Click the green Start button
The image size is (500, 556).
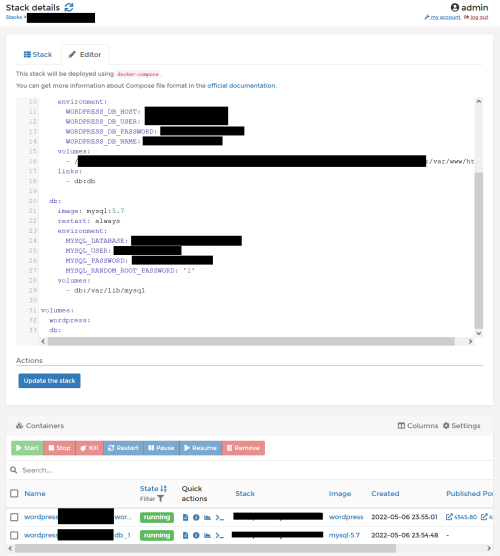[x=27, y=448]
